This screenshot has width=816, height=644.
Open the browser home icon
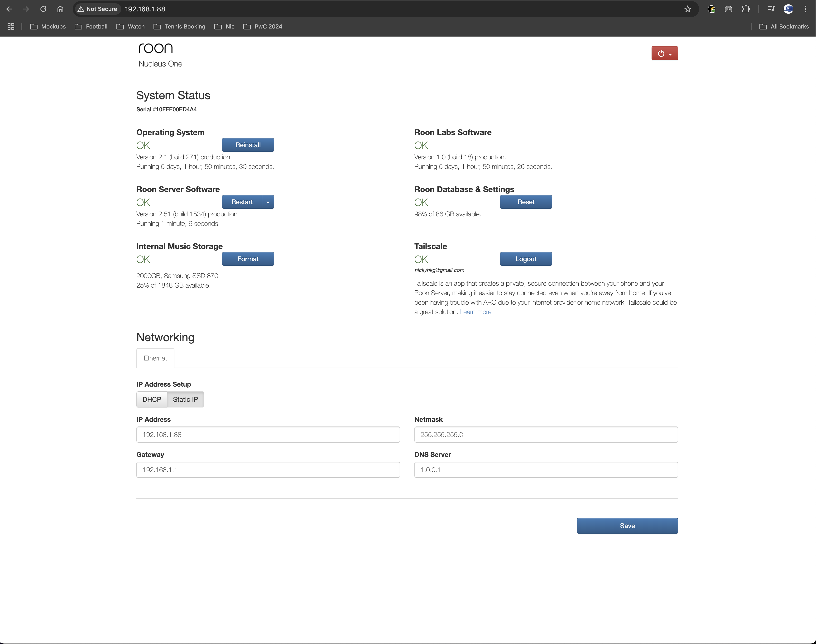(60, 9)
